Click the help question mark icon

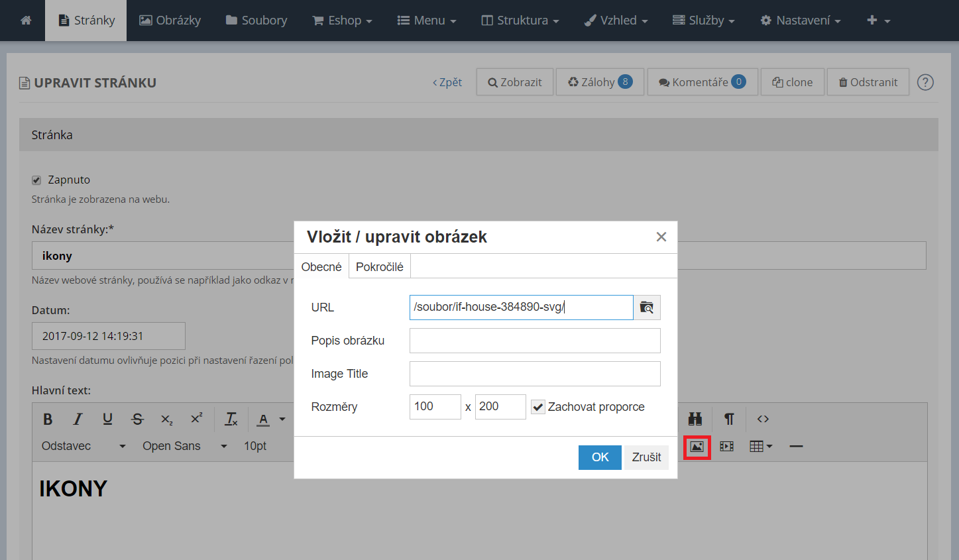point(925,82)
